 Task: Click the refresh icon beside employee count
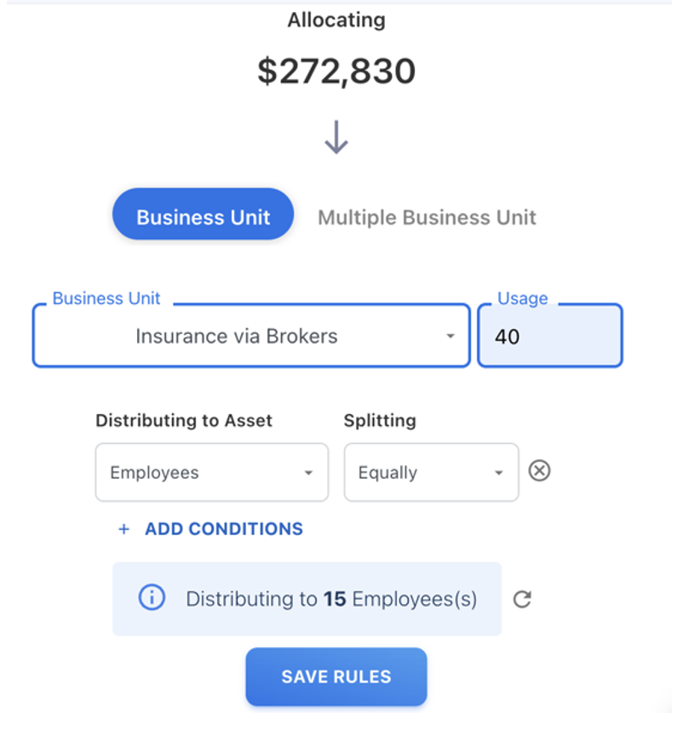point(522,600)
